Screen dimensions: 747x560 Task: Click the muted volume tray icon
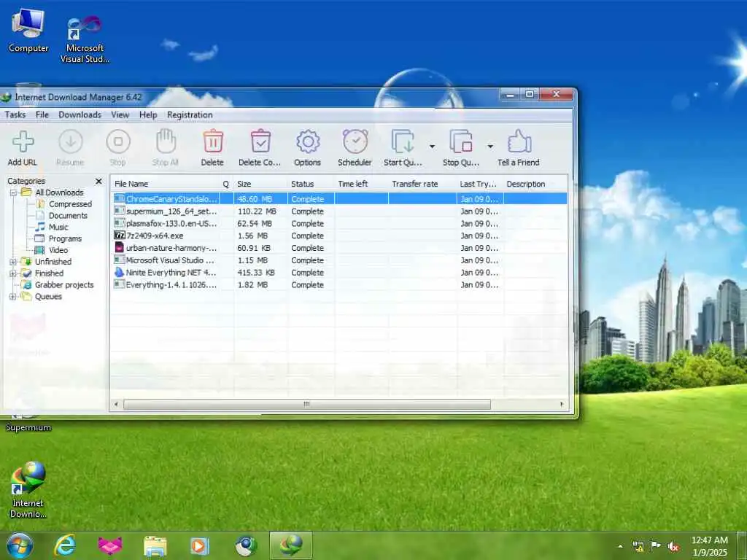(673, 547)
